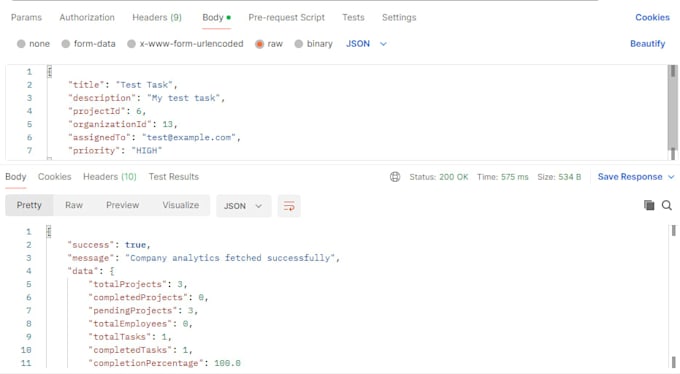Click the Save Response button
The width and height of the screenshot is (680, 374).
click(630, 177)
